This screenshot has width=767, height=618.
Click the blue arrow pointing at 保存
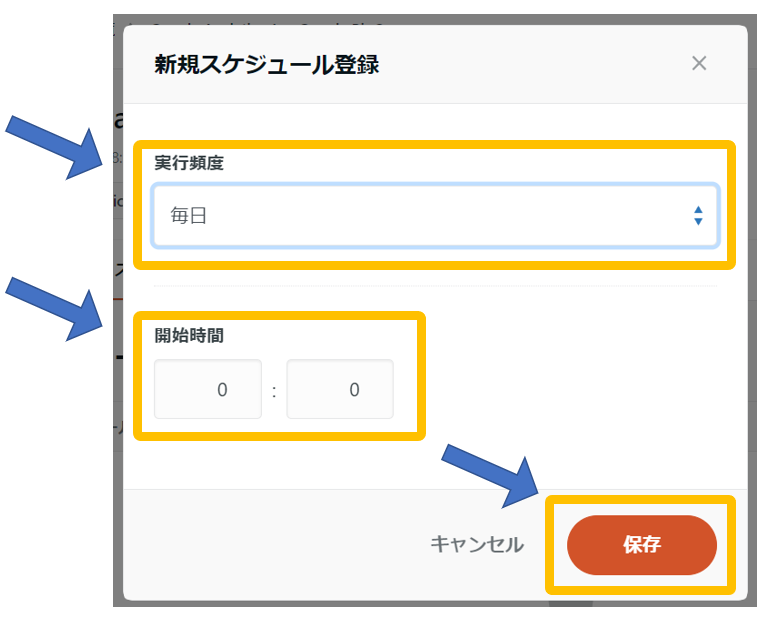(x=490, y=473)
